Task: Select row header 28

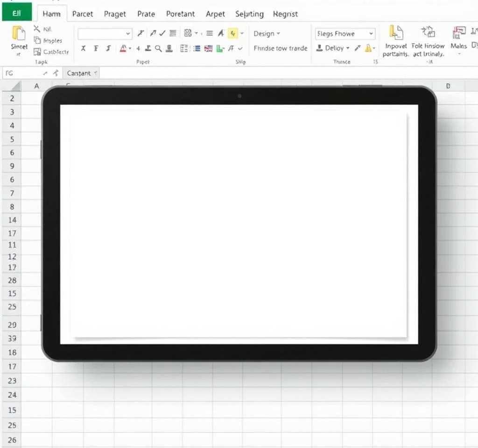Action: coord(12,280)
